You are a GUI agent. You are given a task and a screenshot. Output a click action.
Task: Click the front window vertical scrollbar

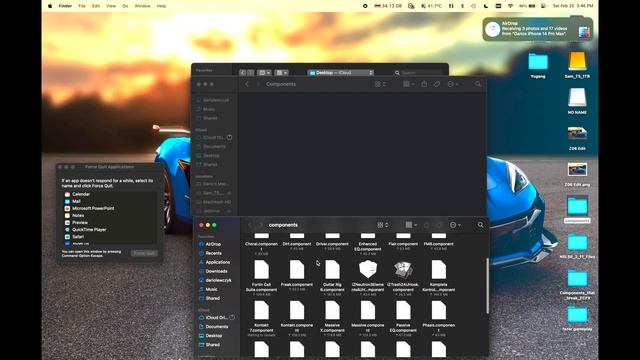(487, 286)
